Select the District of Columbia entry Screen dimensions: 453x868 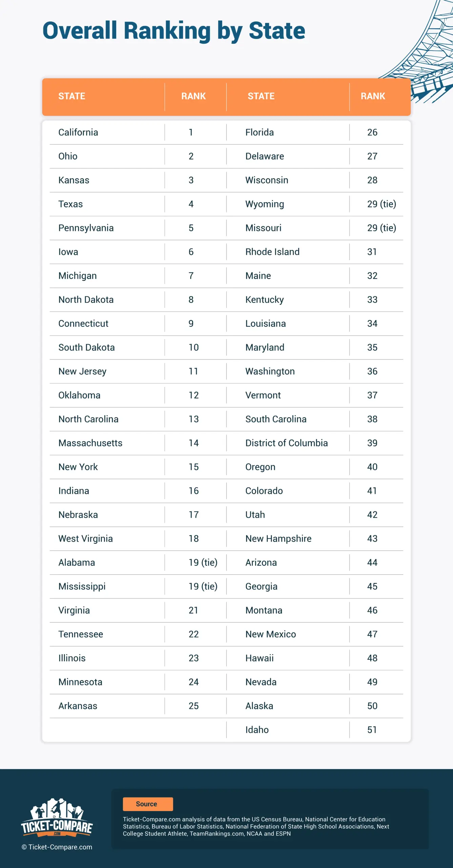[287, 443]
